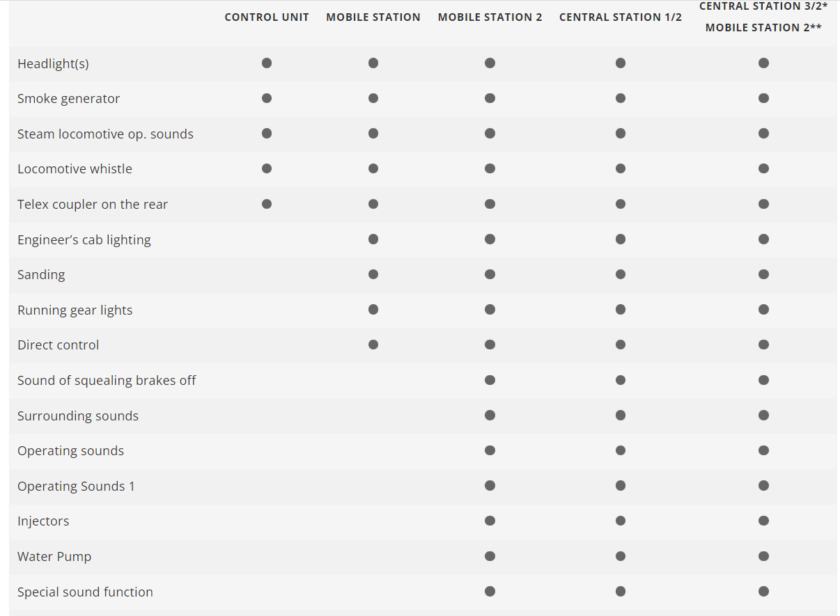This screenshot has width=840, height=616.
Task: Click the Sound of squealing brakes off label
Action: pyautogui.click(x=107, y=381)
